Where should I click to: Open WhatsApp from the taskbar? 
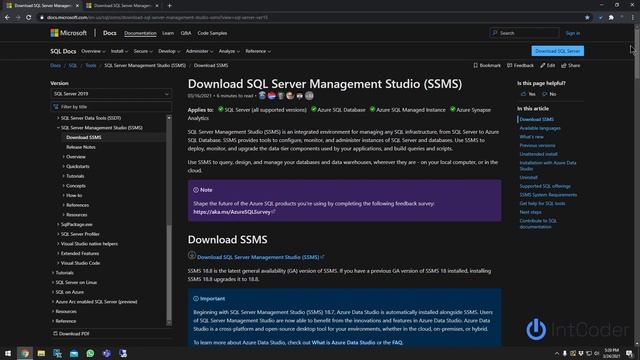90,353
